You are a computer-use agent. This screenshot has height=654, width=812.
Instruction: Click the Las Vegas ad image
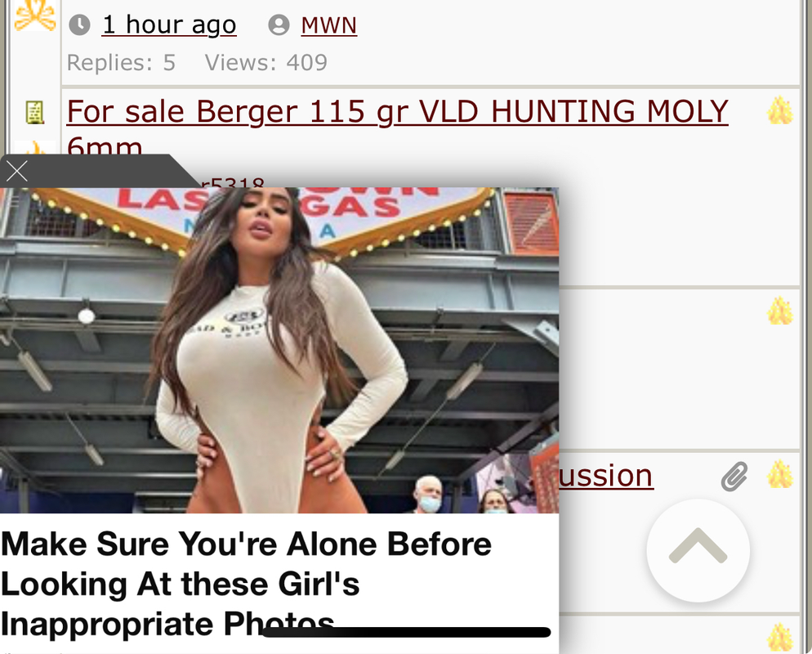[279, 351]
